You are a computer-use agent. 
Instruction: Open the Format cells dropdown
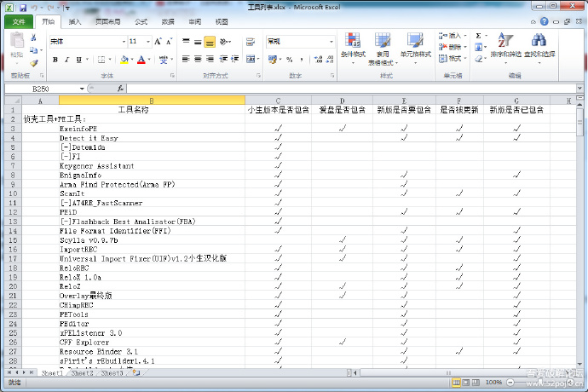465,59
